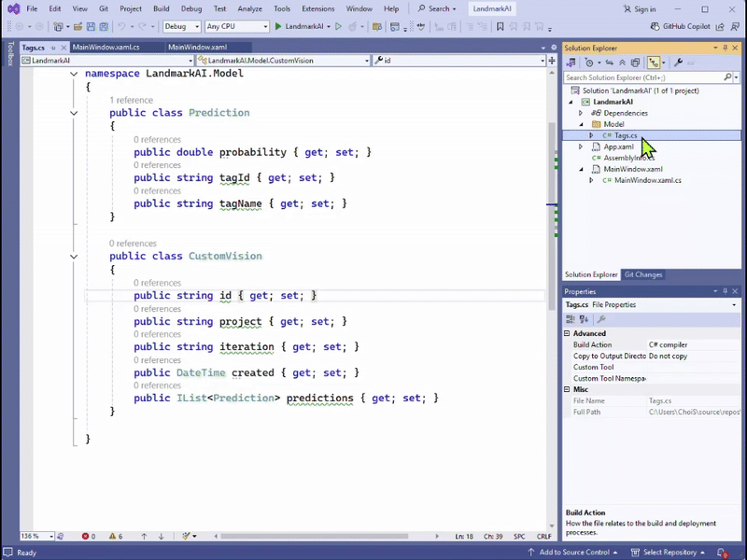
Task: Pin the Solution Explorer panel
Action: click(x=726, y=48)
